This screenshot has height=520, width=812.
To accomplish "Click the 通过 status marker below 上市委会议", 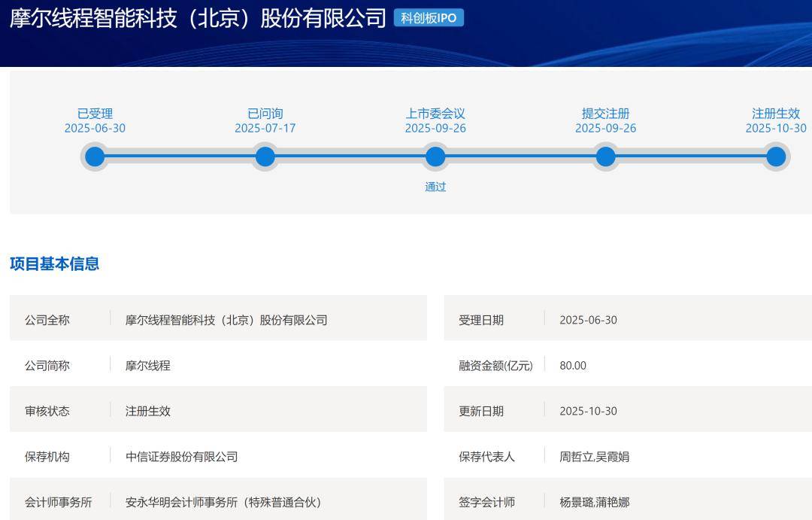I will (435, 187).
